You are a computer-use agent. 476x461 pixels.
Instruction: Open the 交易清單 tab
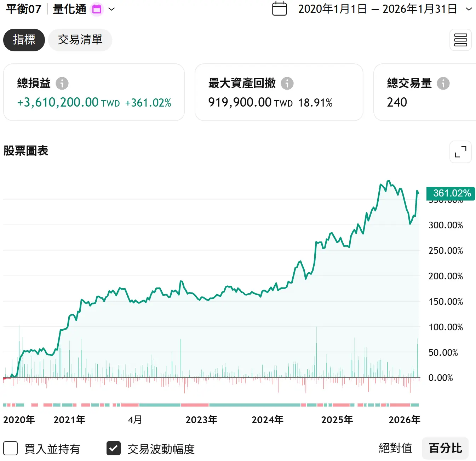point(80,40)
